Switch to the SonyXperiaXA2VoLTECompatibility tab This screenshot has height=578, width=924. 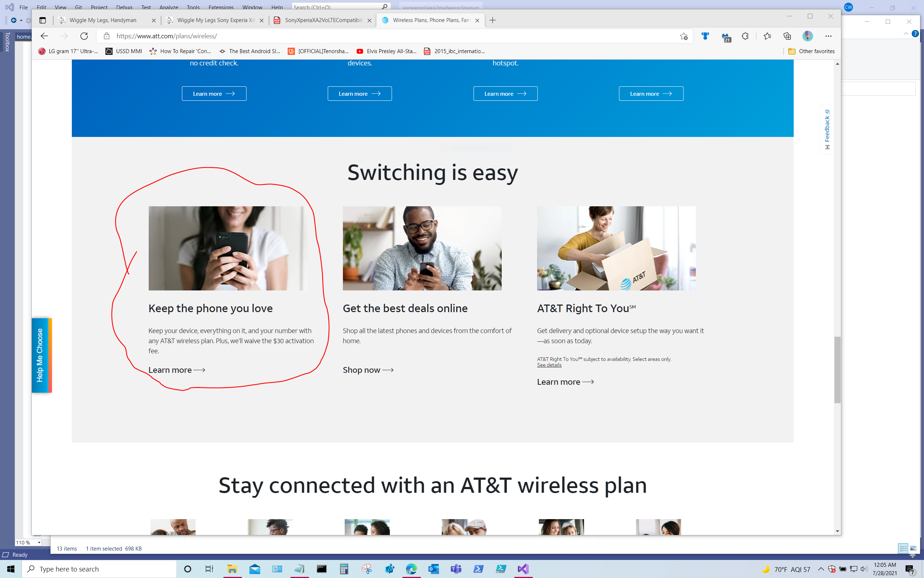322,20
